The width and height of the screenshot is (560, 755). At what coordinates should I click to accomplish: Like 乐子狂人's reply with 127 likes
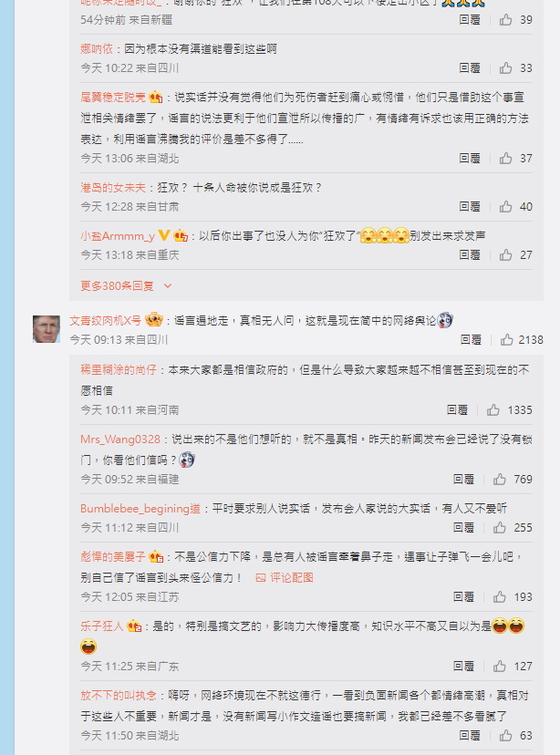tap(499, 667)
